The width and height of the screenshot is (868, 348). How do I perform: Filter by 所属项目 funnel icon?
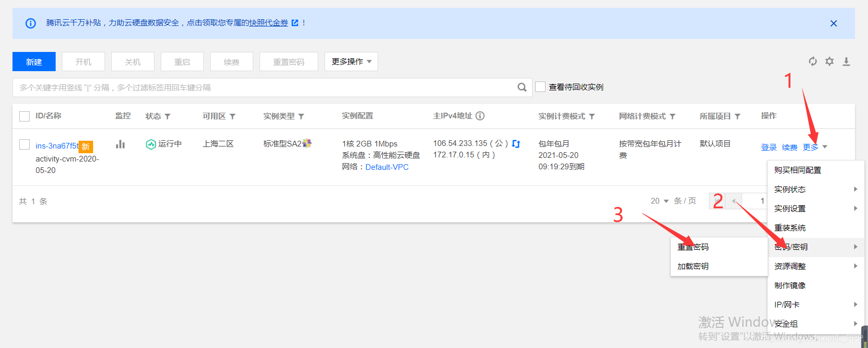click(x=737, y=116)
